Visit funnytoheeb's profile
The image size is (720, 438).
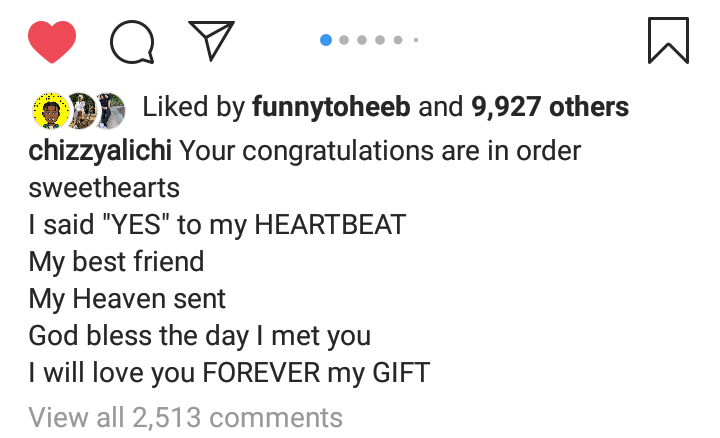(x=332, y=107)
